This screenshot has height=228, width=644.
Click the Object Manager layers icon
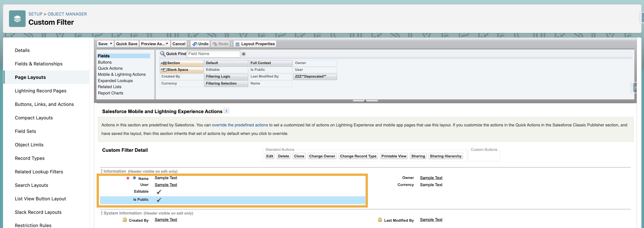(x=17, y=18)
